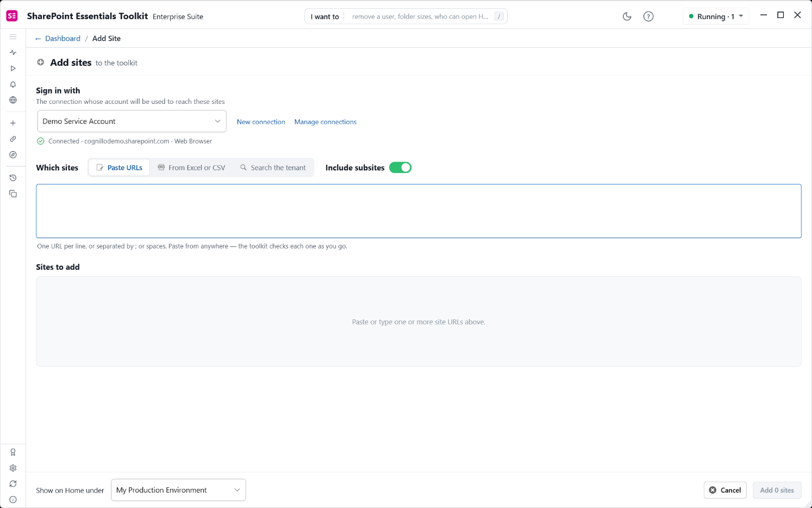Open the Demo Service Account dropdown
Screen dimensions: 812x508
(132, 121)
